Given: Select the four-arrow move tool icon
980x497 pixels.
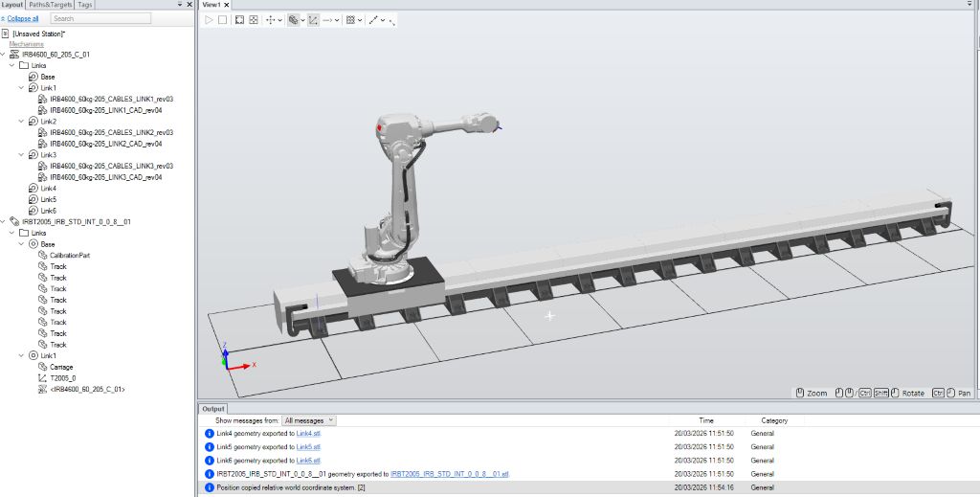Looking at the screenshot, I should 271,20.
